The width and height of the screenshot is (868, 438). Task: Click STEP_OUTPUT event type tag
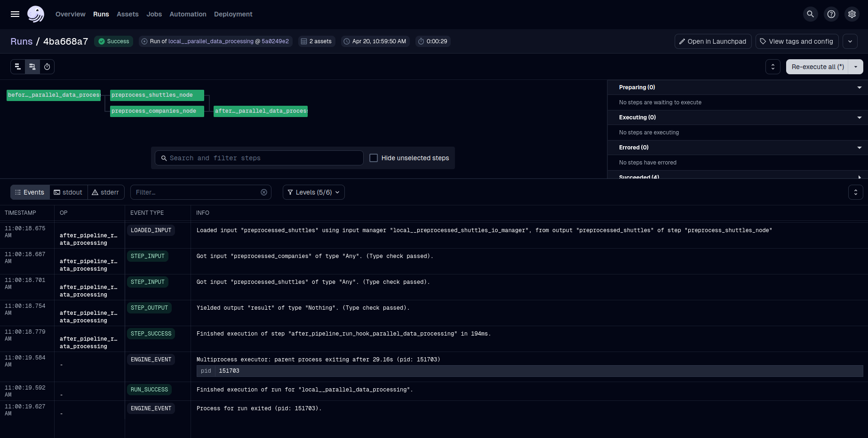[149, 308]
